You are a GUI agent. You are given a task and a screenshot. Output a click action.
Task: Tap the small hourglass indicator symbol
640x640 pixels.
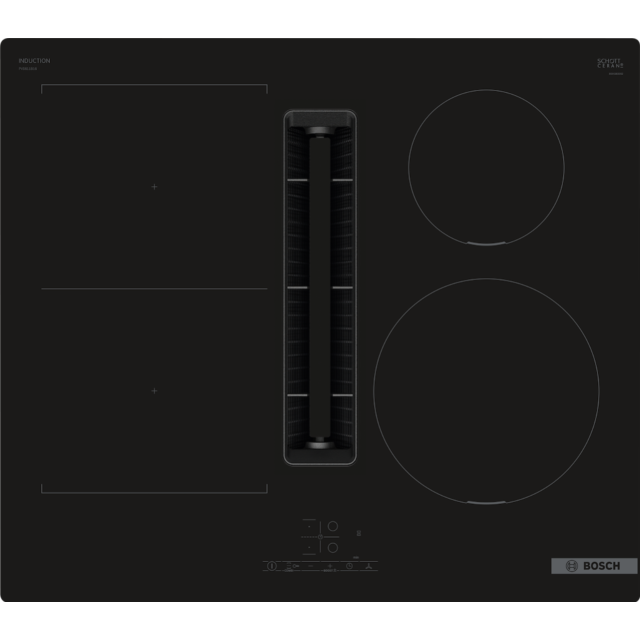[359, 533]
